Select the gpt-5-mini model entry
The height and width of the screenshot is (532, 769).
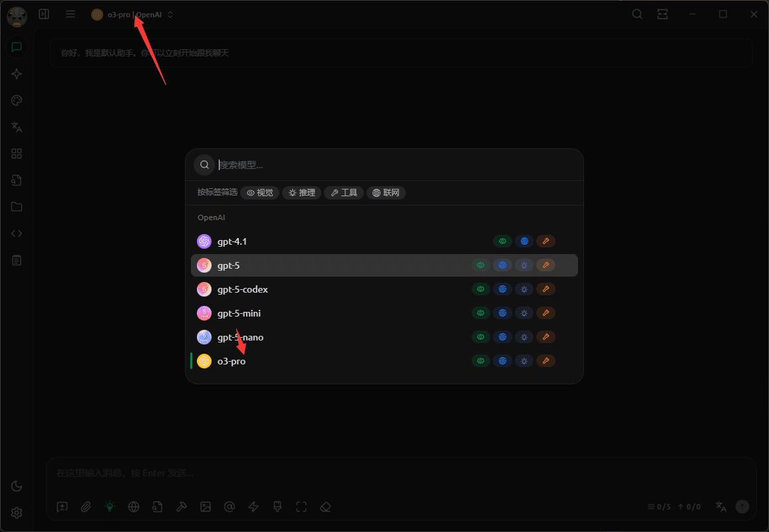(x=239, y=313)
